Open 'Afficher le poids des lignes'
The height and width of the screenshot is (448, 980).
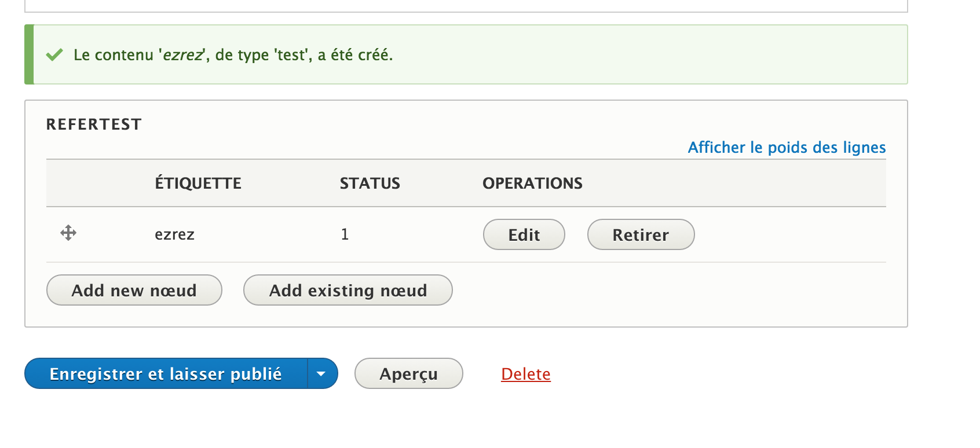(x=787, y=148)
